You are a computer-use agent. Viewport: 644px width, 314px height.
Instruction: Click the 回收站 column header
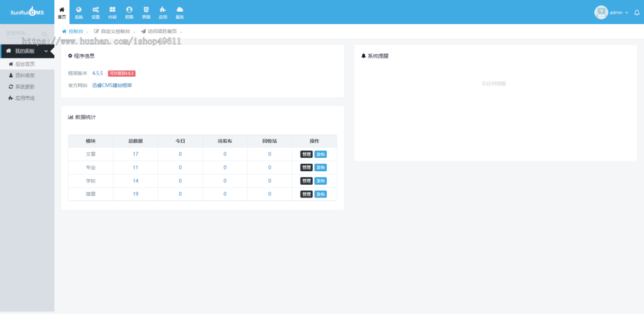pyautogui.click(x=269, y=141)
